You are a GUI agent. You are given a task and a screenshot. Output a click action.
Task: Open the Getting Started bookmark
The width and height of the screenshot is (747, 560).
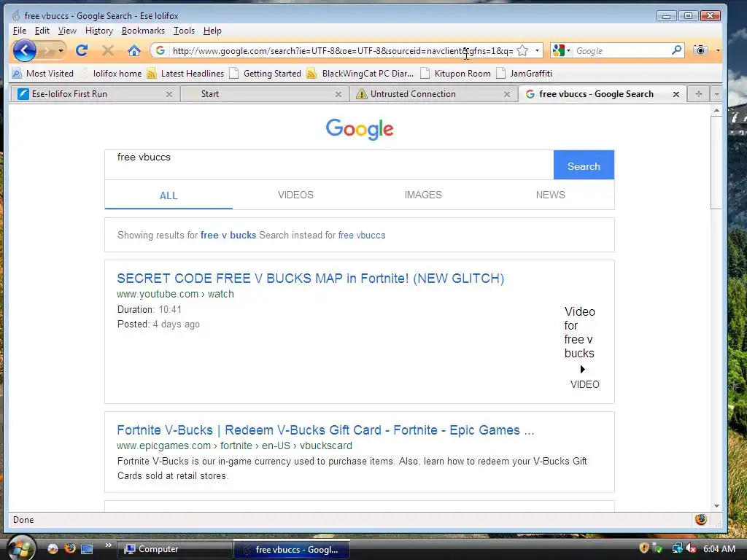[266, 74]
